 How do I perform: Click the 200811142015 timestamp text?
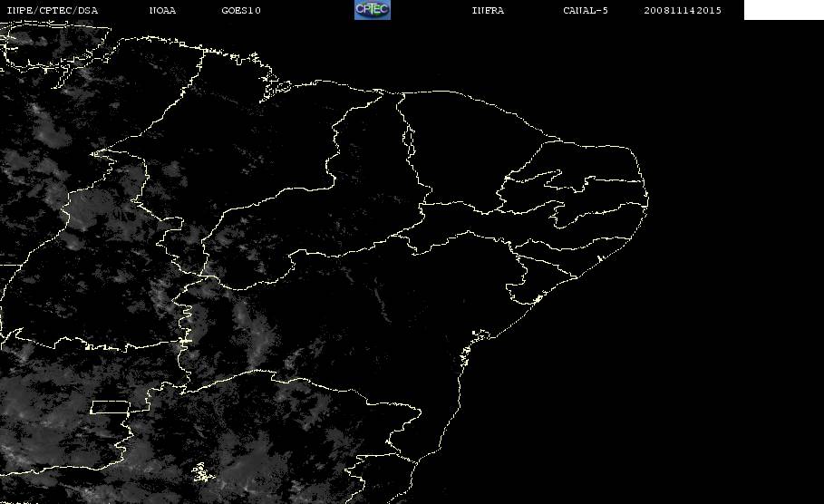(682, 10)
